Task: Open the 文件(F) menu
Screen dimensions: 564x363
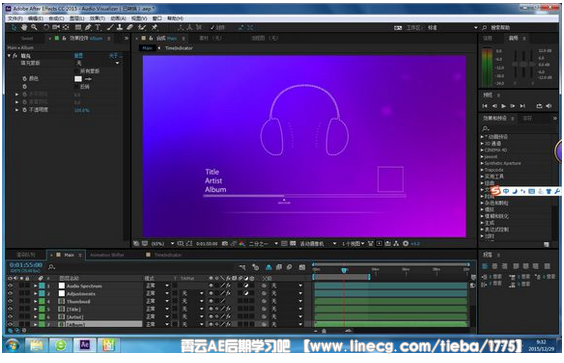Action: coord(15,18)
